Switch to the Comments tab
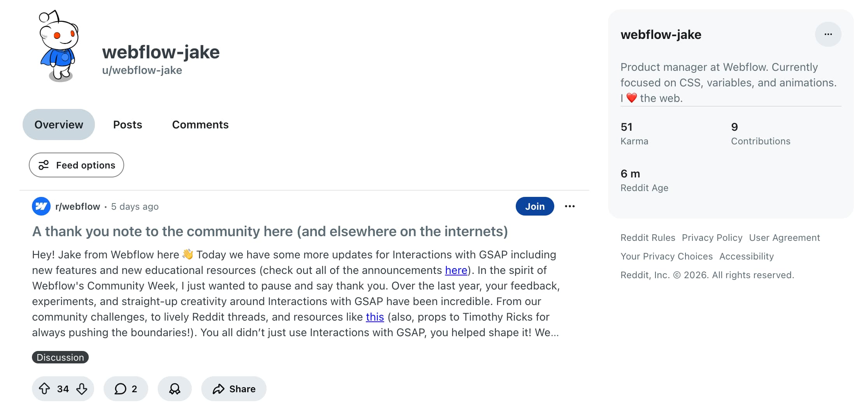 coord(200,125)
